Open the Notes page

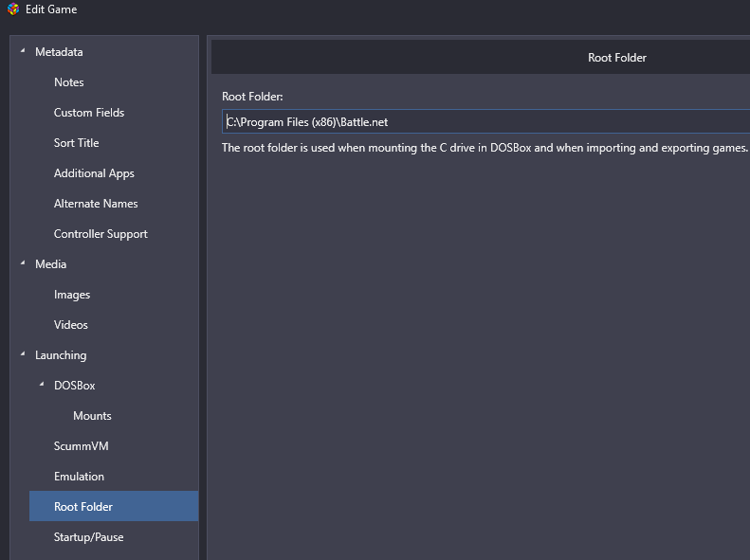coord(69,82)
